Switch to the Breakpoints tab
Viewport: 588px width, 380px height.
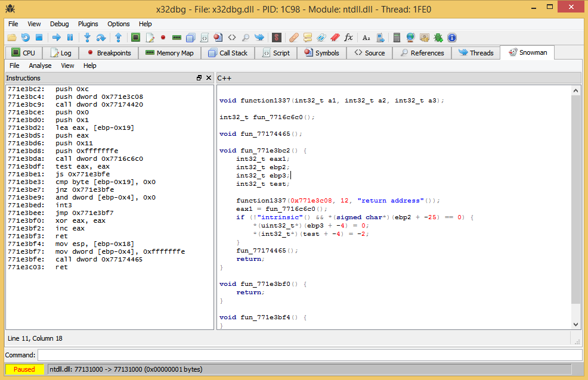point(109,53)
